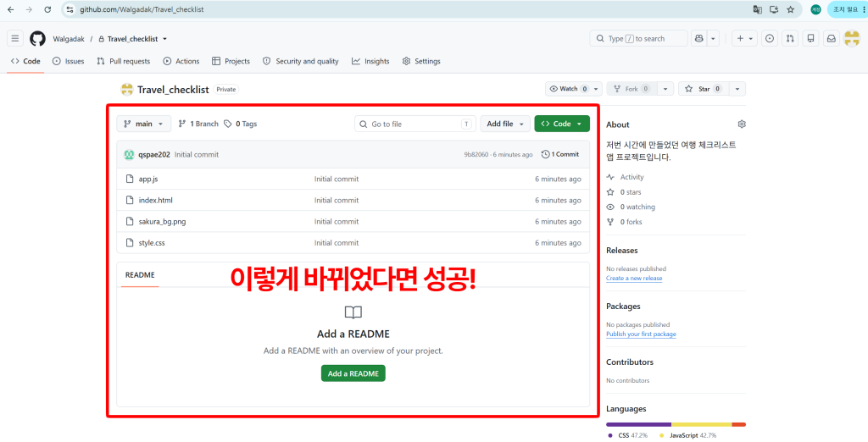This screenshot has width=868, height=442.
Task: Open the repository Settings tab
Action: click(x=421, y=62)
